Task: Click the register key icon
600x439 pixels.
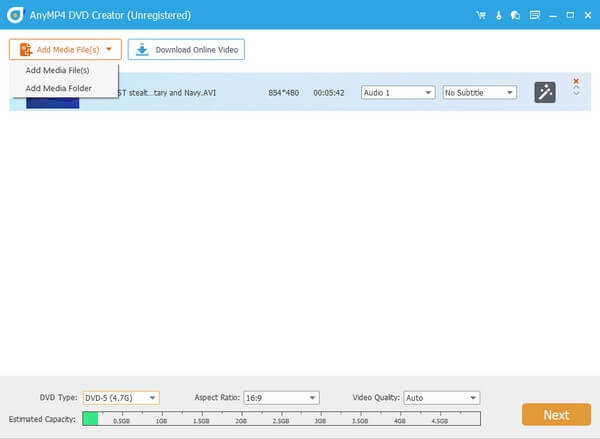Action: pos(499,15)
